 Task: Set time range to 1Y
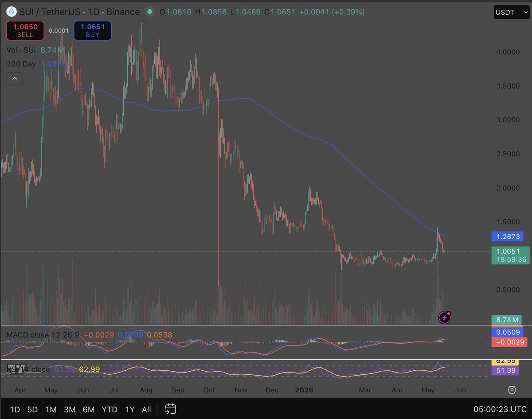129,410
